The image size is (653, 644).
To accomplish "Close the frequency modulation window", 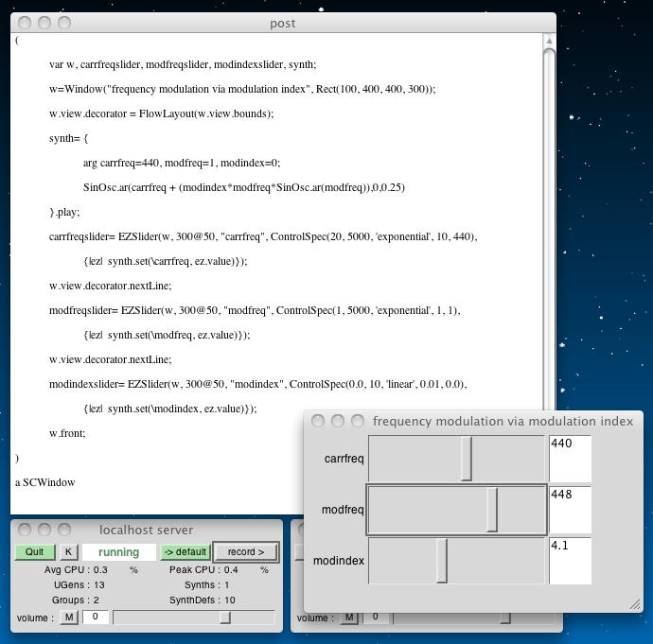I will 318,421.
